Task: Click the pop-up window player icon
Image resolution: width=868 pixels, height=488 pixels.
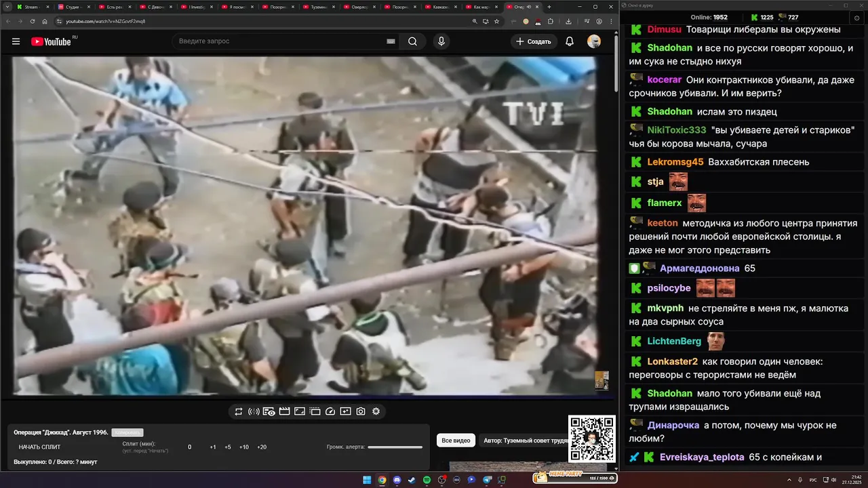Action: [x=315, y=411]
